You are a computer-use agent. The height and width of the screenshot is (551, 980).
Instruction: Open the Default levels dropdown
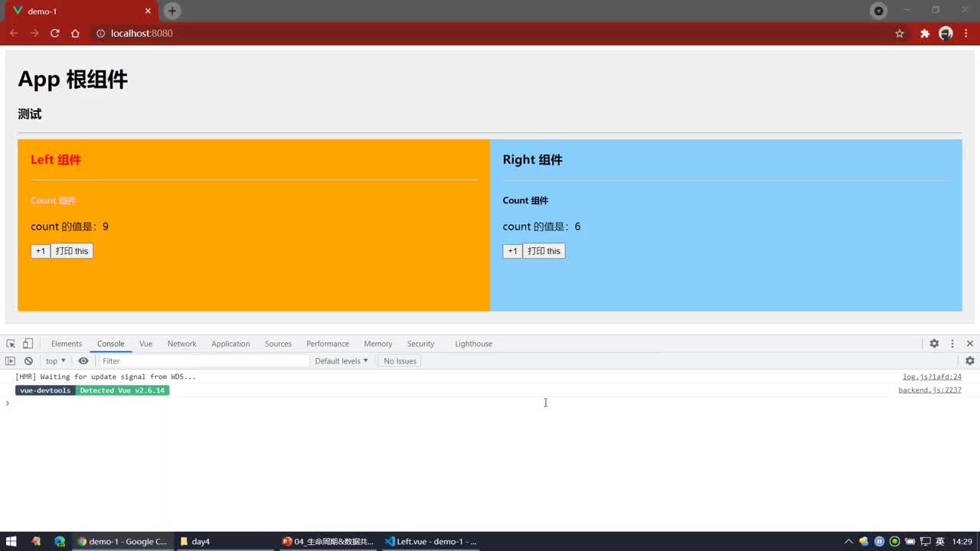[341, 361]
